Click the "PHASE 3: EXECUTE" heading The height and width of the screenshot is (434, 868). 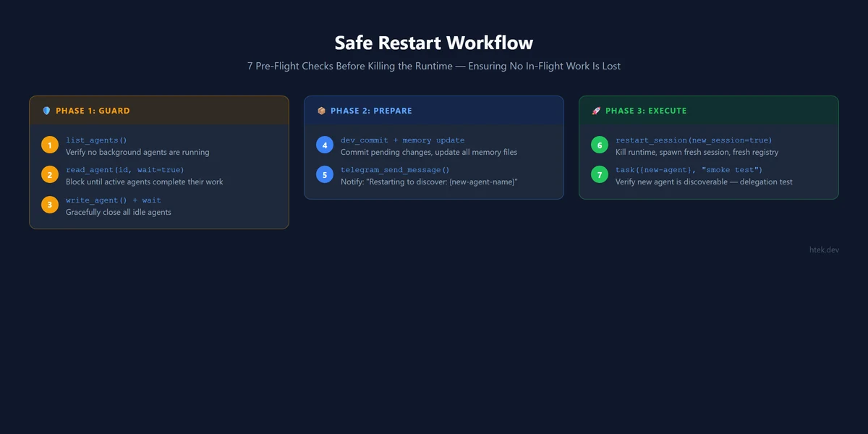(646, 111)
